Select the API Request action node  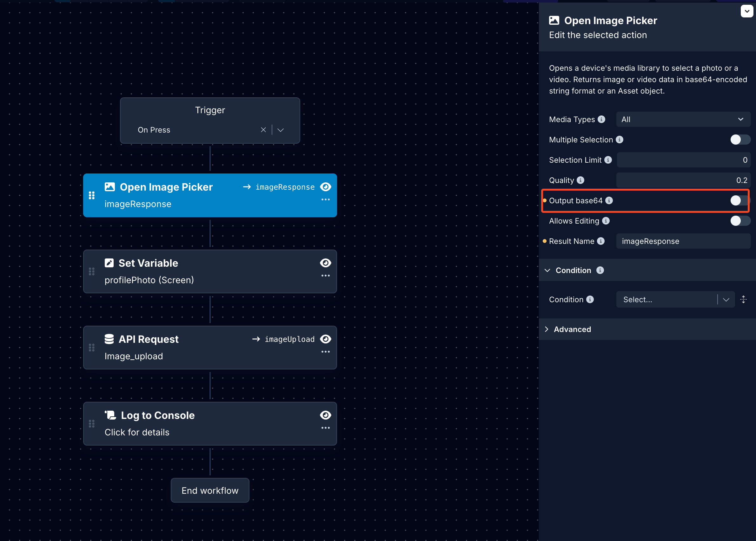pos(210,348)
